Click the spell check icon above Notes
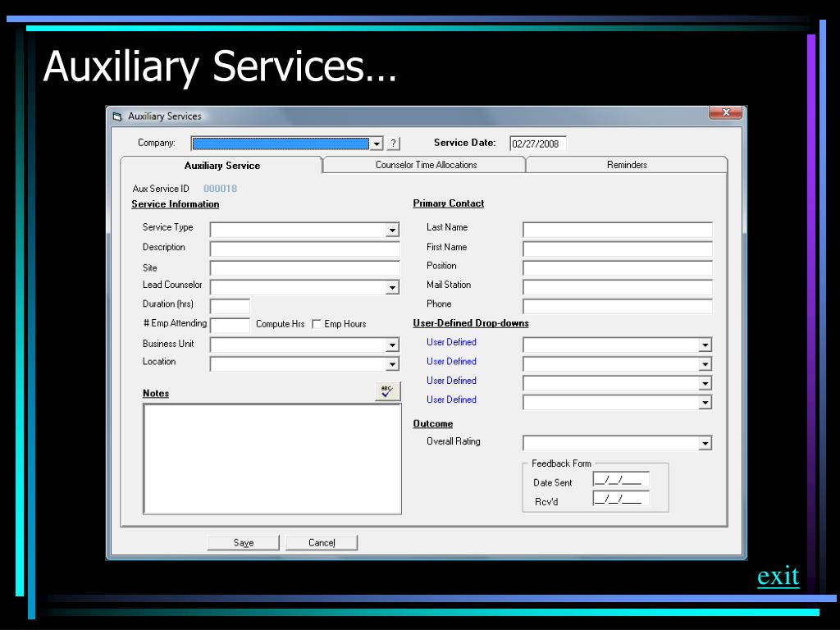Viewport: 840px width, 630px height. 387,391
